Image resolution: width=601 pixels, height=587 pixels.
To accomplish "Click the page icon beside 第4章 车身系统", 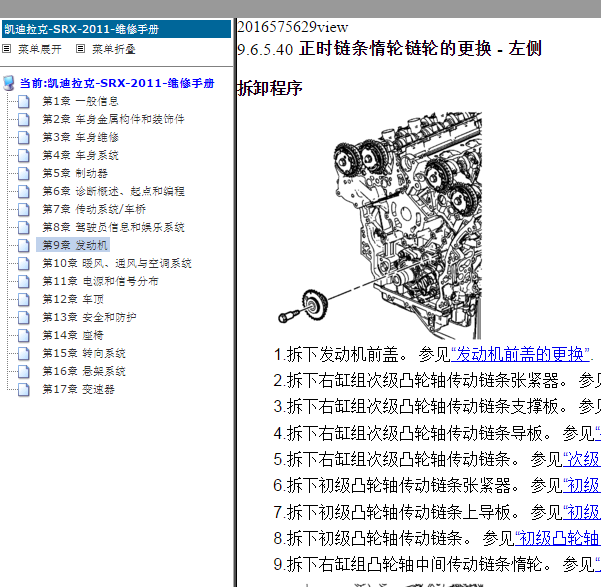I will [23, 156].
